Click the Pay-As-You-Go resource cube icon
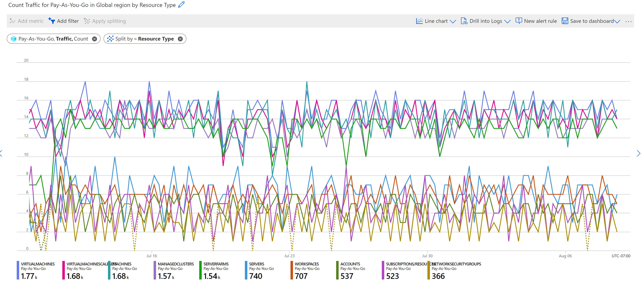 click(14, 39)
